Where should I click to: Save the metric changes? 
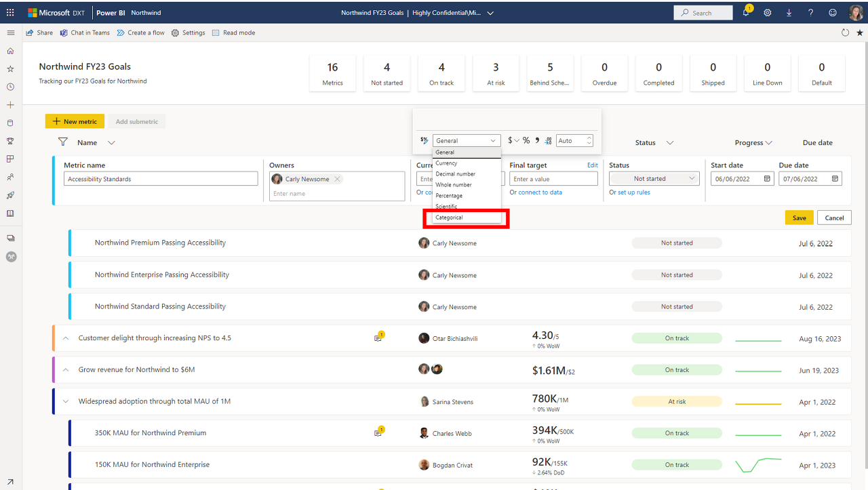[x=799, y=218]
